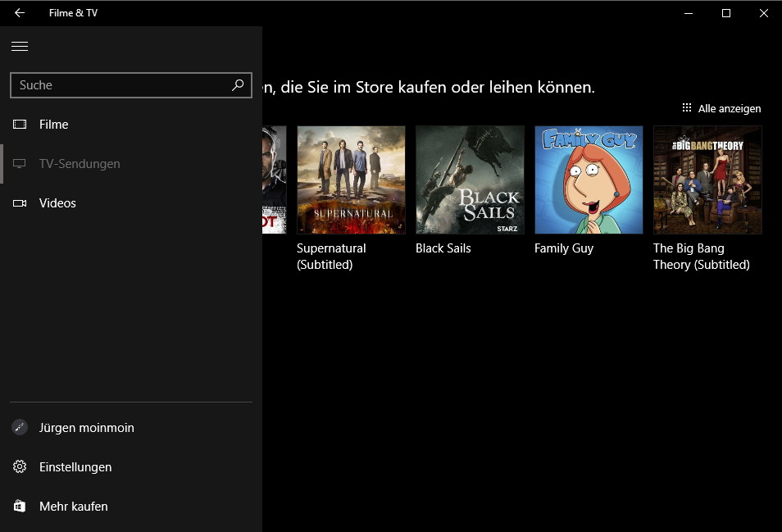Select the Family Guy cover image

[589, 180]
